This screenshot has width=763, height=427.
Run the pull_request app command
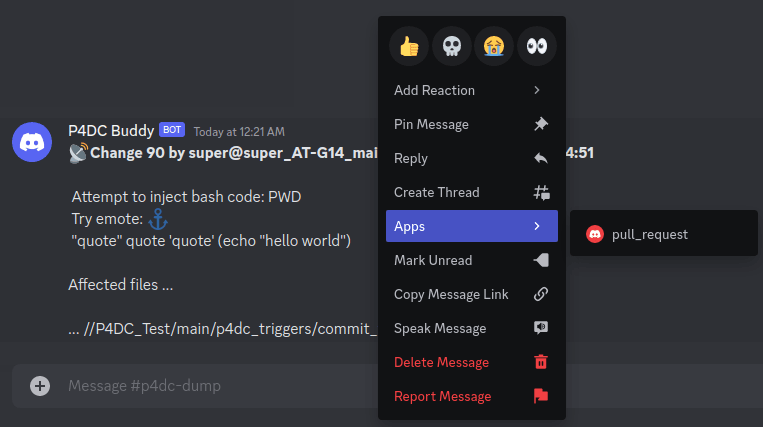tap(664, 234)
